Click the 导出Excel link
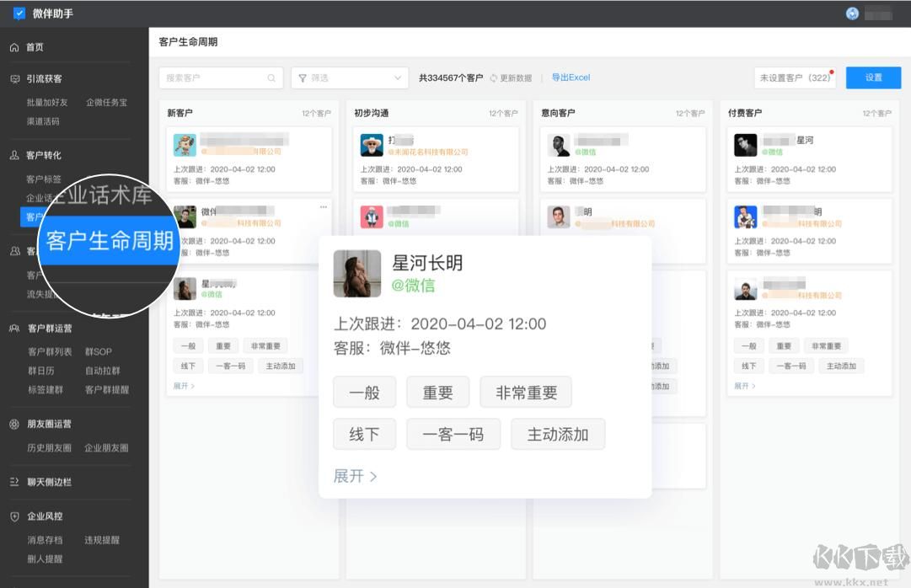911x588 pixels. coord(570,78)
